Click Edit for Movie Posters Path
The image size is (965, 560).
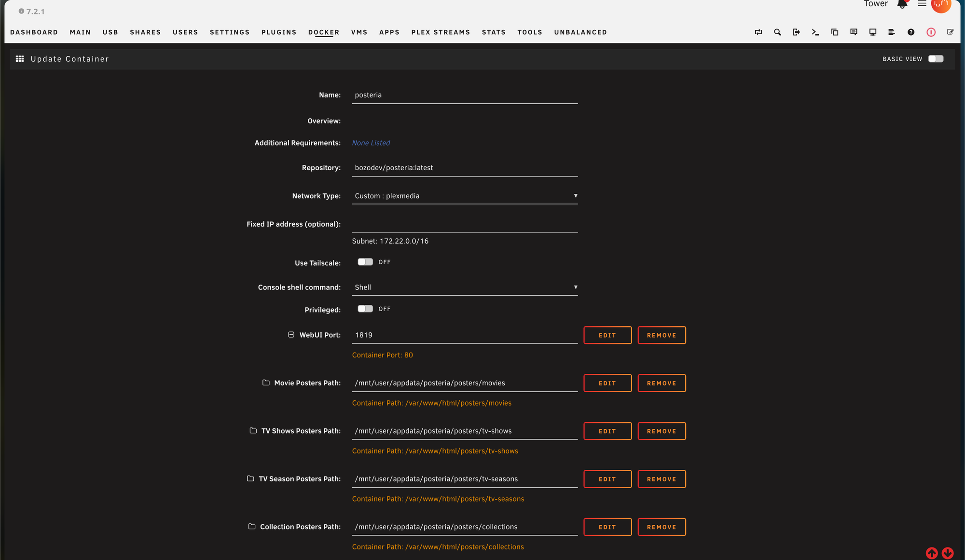pos(607,383)
